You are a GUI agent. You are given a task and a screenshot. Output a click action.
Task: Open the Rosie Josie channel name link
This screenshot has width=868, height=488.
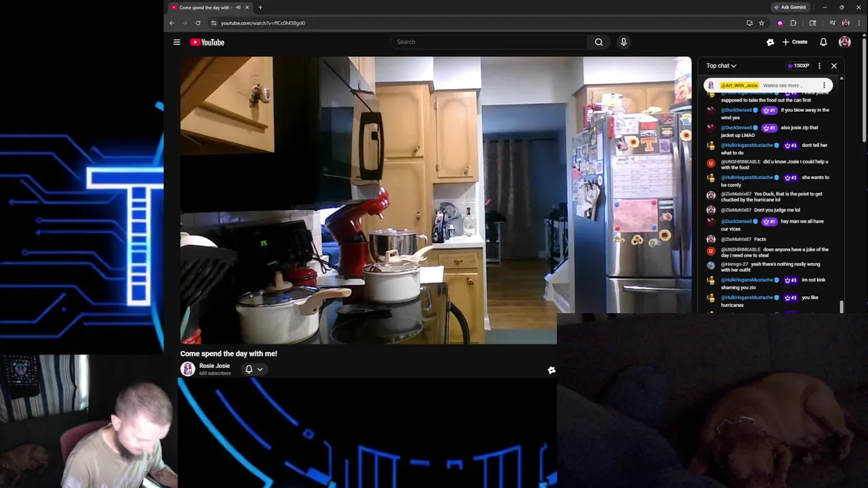point(214,366)
